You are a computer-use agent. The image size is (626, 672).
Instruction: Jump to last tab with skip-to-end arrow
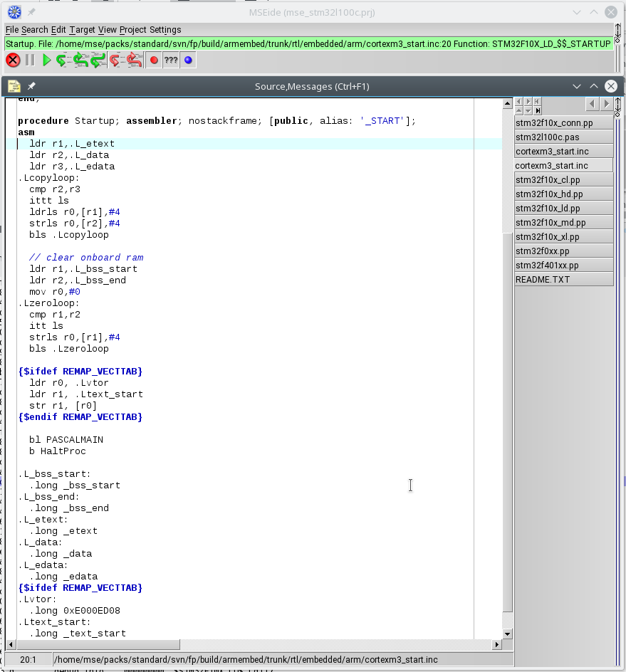point(538,110)
